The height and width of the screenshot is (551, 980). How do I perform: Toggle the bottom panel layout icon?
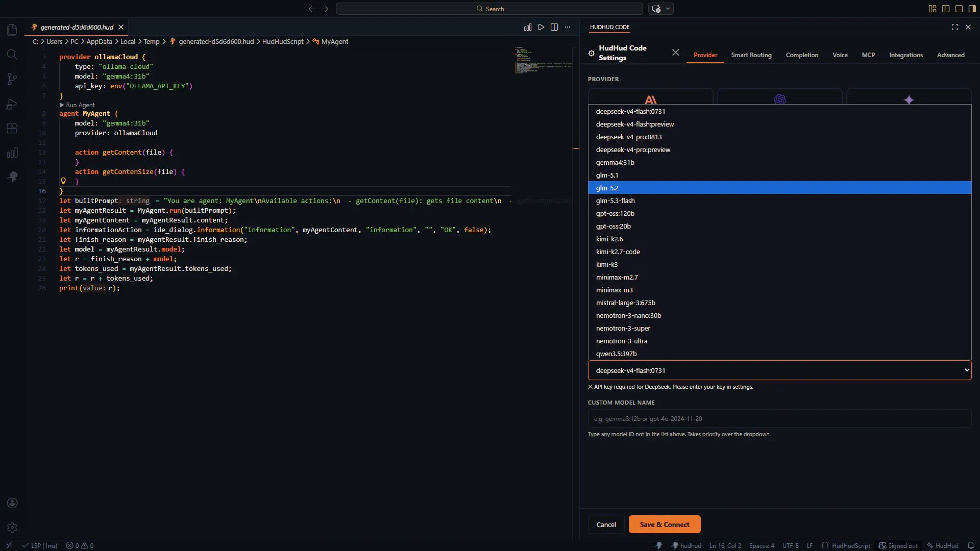[959, 9]
